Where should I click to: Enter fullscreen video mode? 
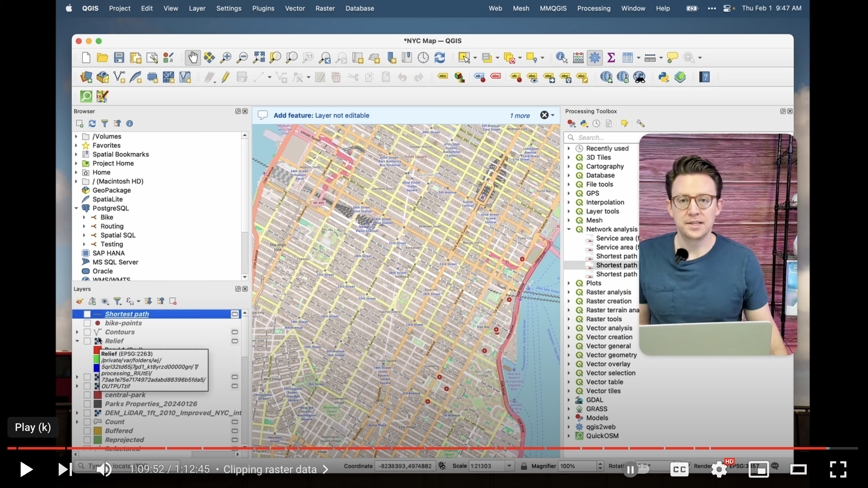tap(838, 469)
